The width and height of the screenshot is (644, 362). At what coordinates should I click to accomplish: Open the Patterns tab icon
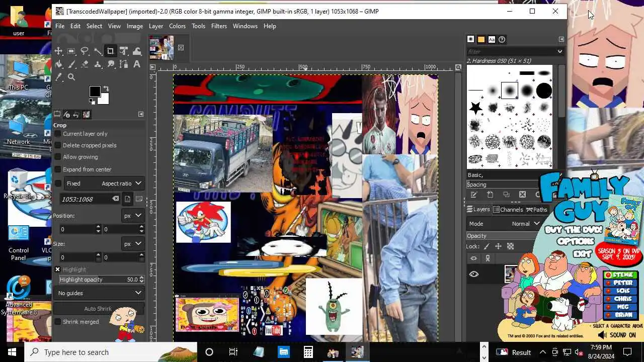pyautogui.click(x=481, y=39)
